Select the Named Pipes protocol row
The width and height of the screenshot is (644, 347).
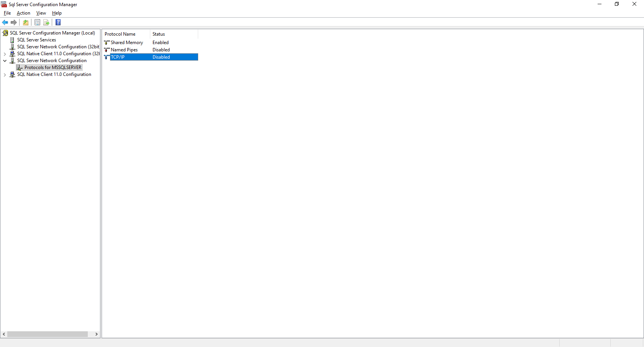point(150,50)
